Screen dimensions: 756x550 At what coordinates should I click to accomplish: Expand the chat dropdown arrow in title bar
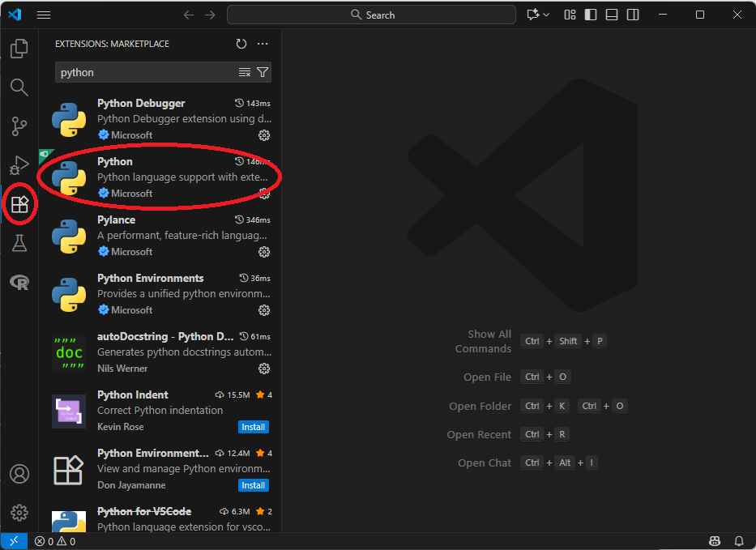click(547, 15)
